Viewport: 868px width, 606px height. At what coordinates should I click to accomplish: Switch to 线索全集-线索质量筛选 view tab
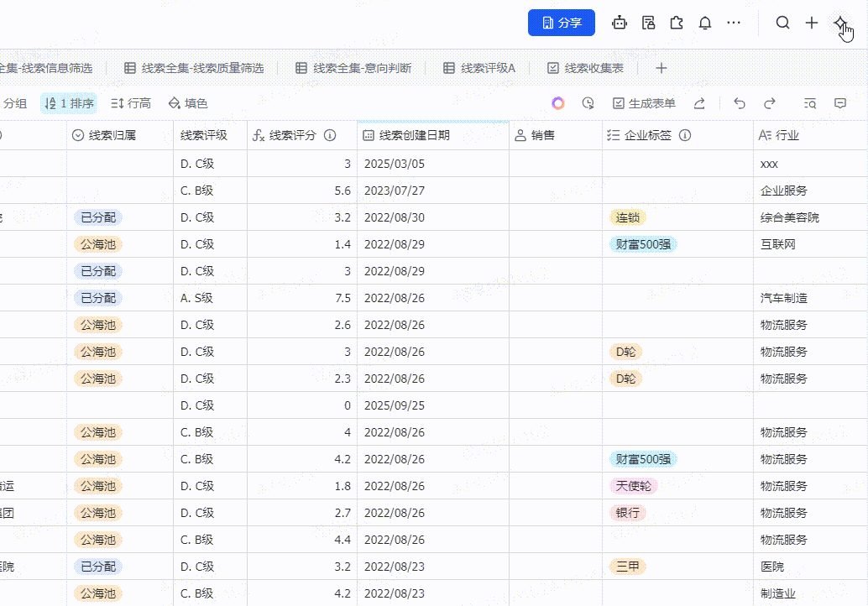(194, 68)
